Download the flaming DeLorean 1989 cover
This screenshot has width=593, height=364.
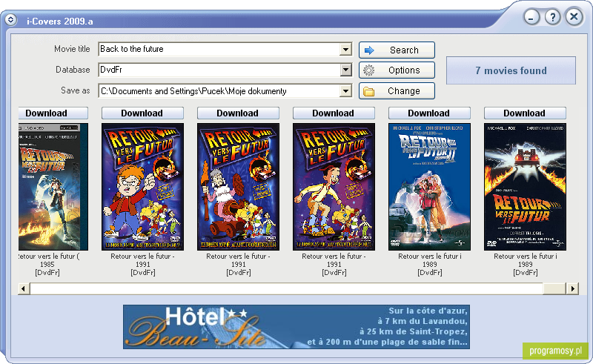point(526,113)
